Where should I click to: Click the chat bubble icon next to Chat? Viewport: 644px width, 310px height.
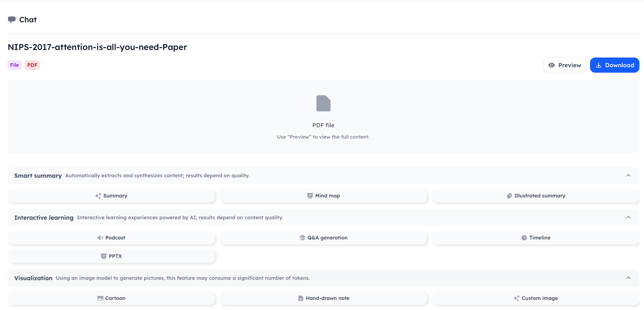pyautogui.click(x=12, y=19)
